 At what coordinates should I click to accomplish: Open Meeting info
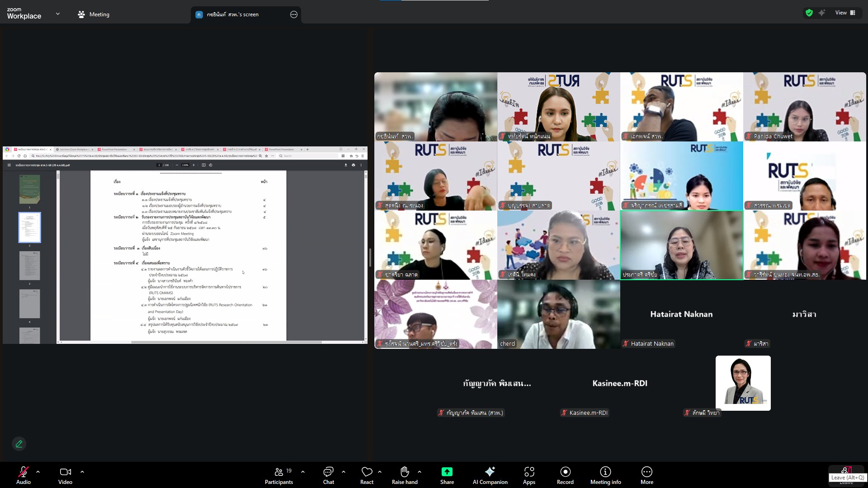coord(605,472)
